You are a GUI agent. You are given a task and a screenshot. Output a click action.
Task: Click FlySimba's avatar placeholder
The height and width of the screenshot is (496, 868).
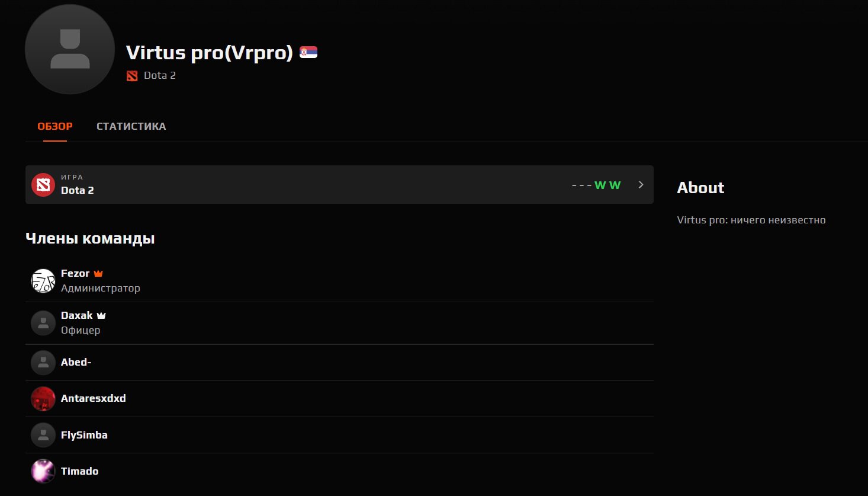(x=43, y=436)
